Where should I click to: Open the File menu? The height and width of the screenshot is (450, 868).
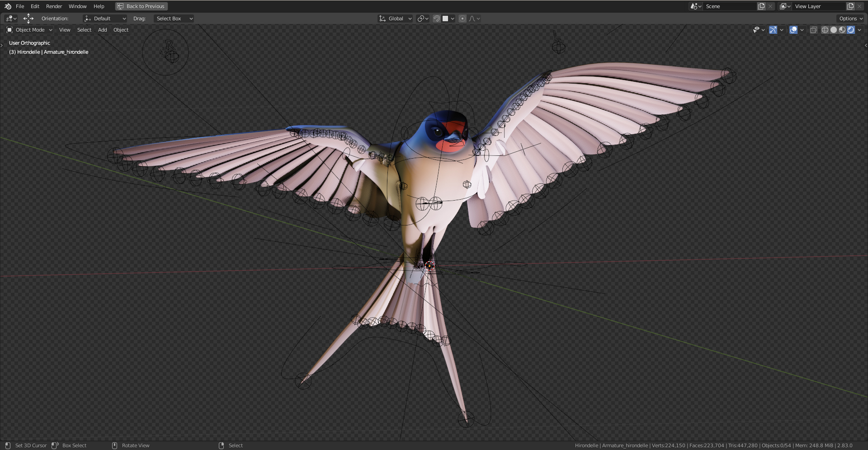20,6
